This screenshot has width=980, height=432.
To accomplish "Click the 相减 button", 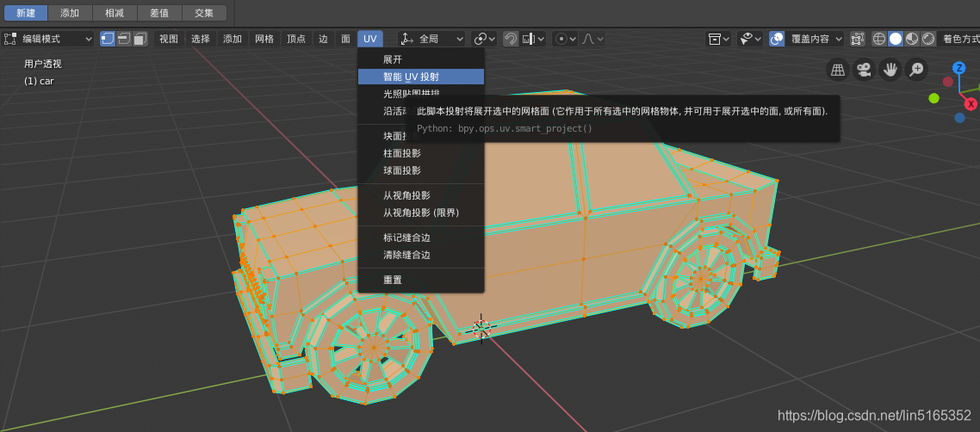I will tap(115, 13).
